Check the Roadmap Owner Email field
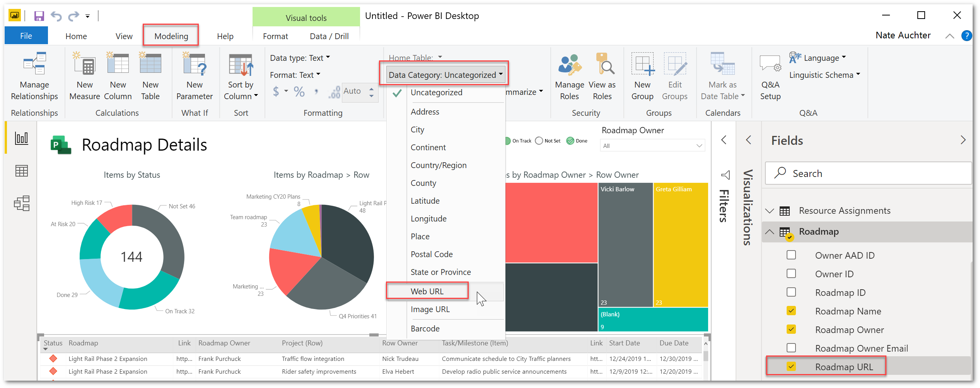 (791, 348)
